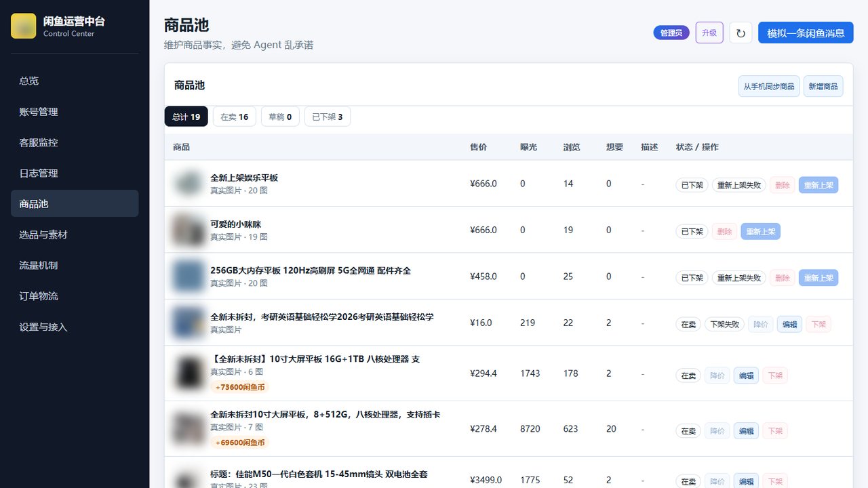Click 下架 for 16G+1TB 平板 product
This screenshot has height=488, width=868.
click(x=775, y=375)
